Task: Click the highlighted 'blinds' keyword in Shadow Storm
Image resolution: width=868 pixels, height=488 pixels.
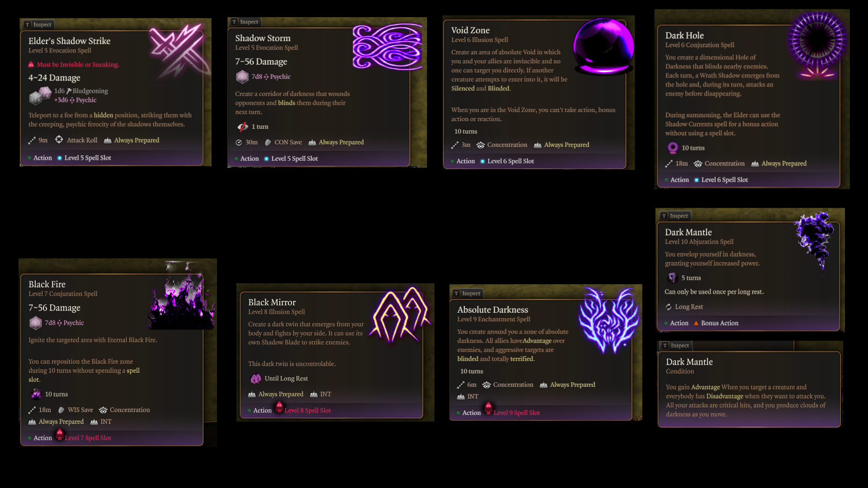Action: point(287,103)
